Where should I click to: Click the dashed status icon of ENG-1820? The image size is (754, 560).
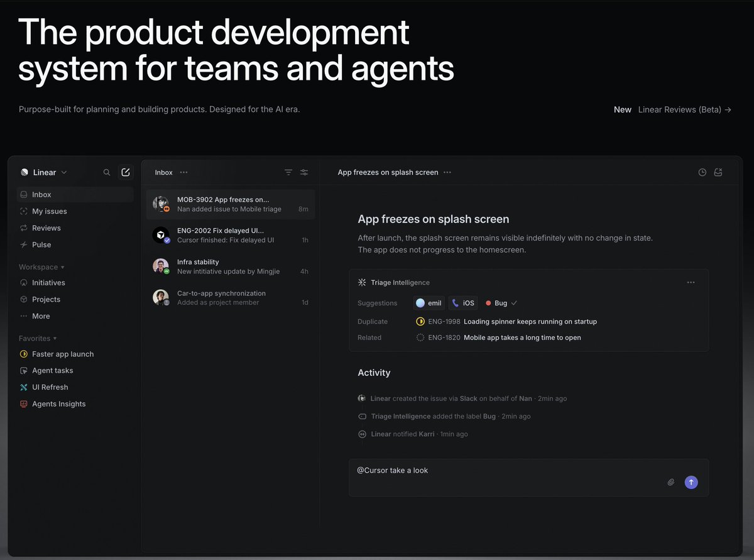pyautogui.click(x=420, y=338)
